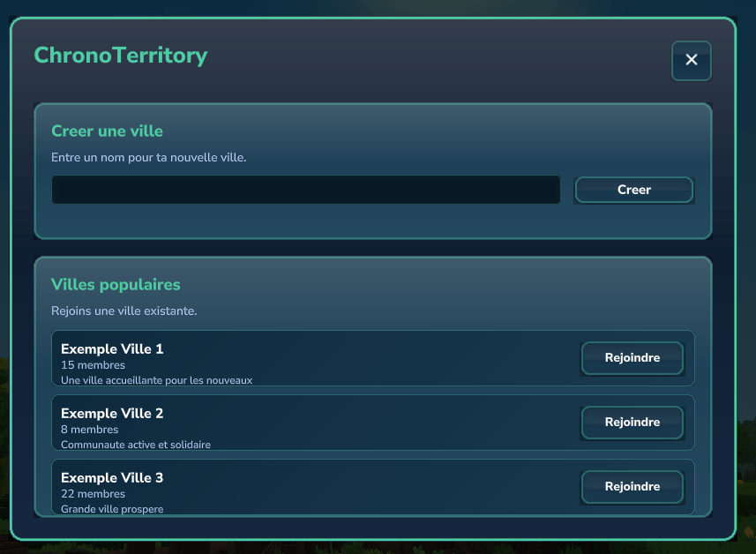The image size is (756, 554).
Task: Select the Exemple Ville 3 name
Action: [112, 478]
